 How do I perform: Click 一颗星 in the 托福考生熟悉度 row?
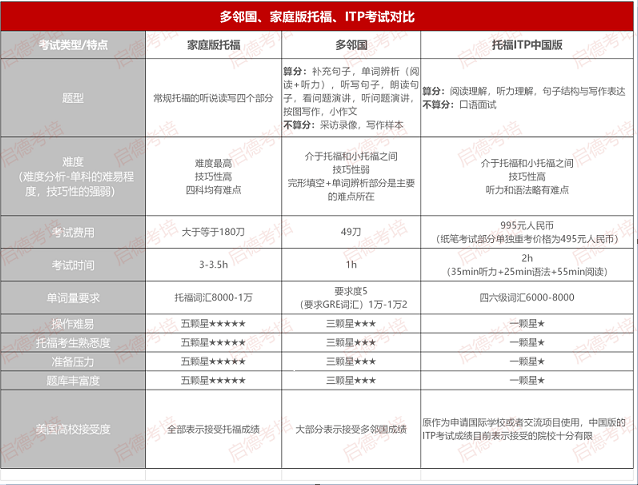527,343
